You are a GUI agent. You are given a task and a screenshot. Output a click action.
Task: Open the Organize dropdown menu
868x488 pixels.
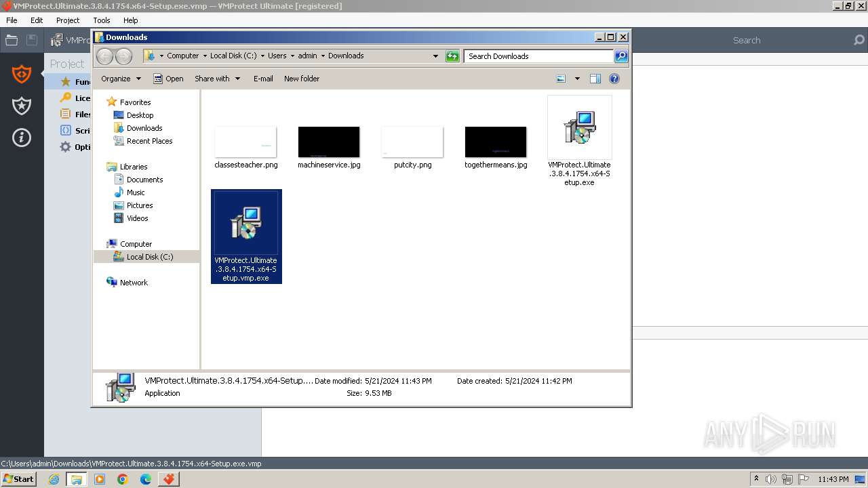pos(121,79)
